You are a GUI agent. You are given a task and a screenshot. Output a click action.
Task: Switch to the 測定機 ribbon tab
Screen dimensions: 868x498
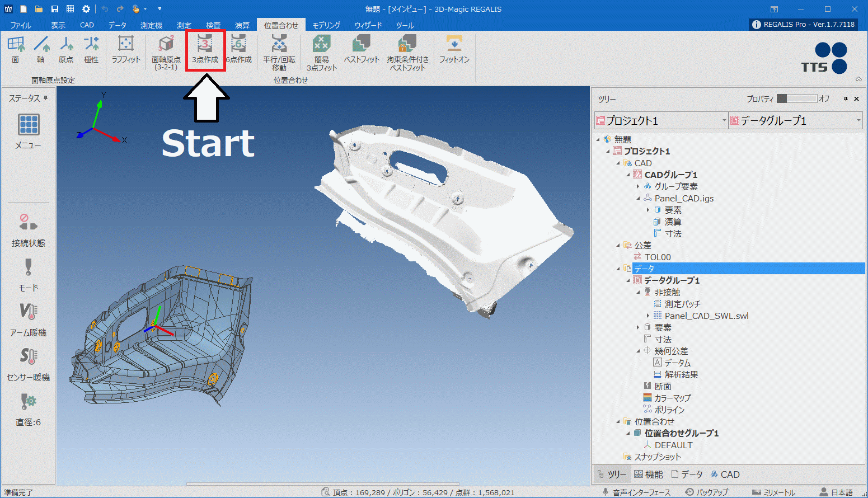[x=151, y=25]
